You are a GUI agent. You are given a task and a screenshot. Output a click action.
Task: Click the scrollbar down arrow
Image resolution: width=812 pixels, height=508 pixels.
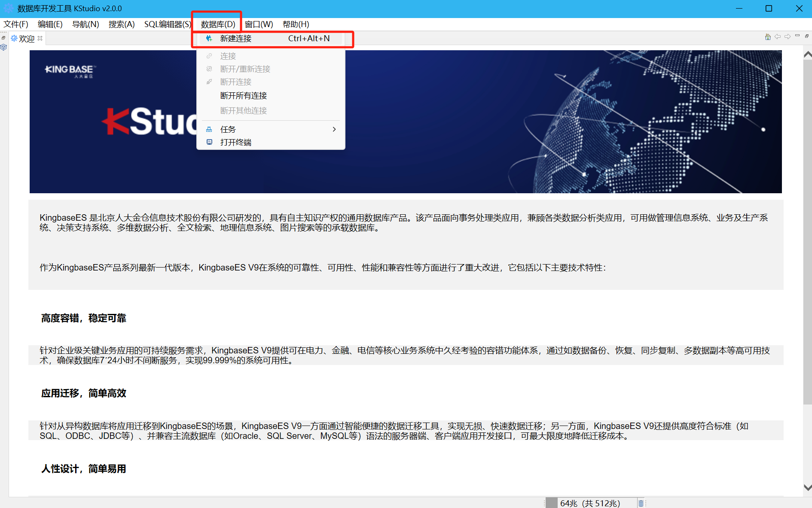click(807, 488)
